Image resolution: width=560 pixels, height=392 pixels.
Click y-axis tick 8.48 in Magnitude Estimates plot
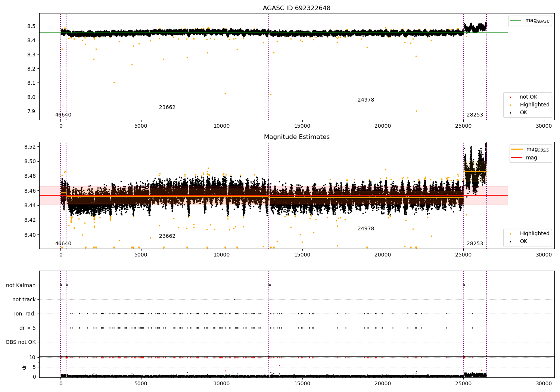click(x=30, y=176)
